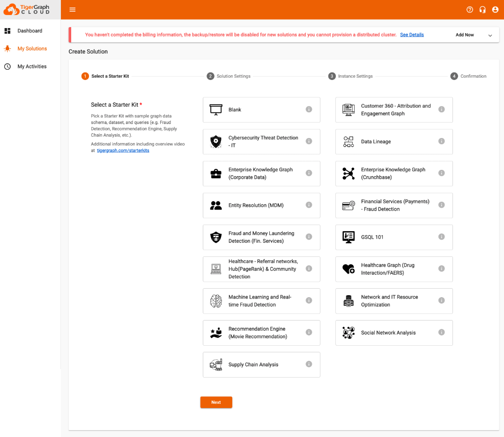
Task: Show info for Supply Chain Analysis kit
Action: click(x=309, y=364)
